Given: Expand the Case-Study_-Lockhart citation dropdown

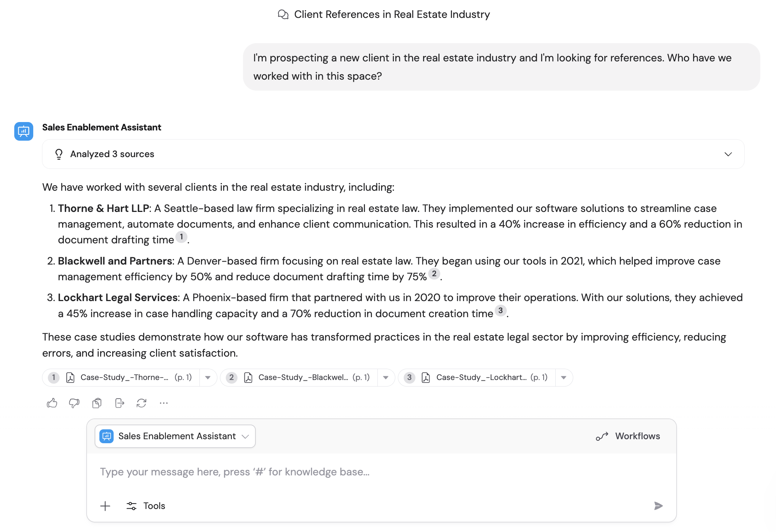Looking at the screenshot, I should click(x=564, y=377).
